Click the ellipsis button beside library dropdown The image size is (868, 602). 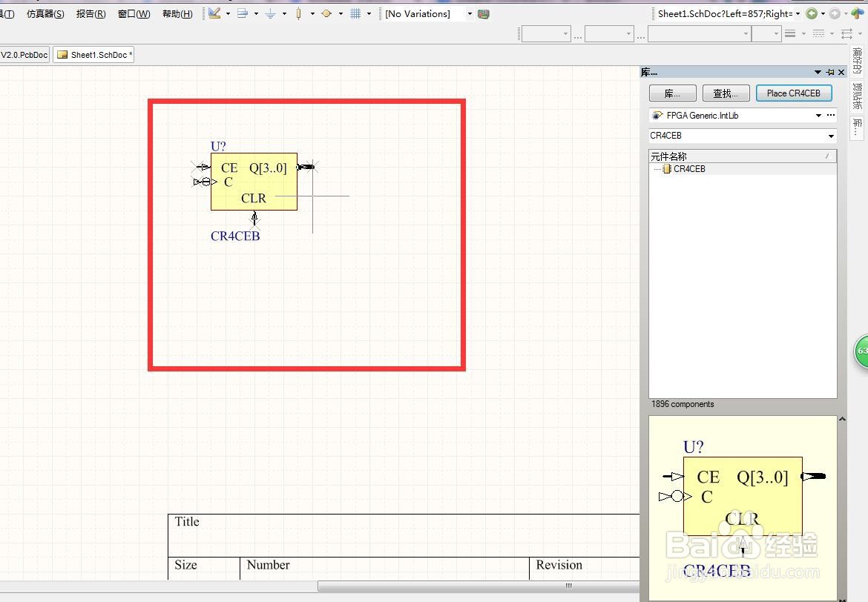click(831, 115)
